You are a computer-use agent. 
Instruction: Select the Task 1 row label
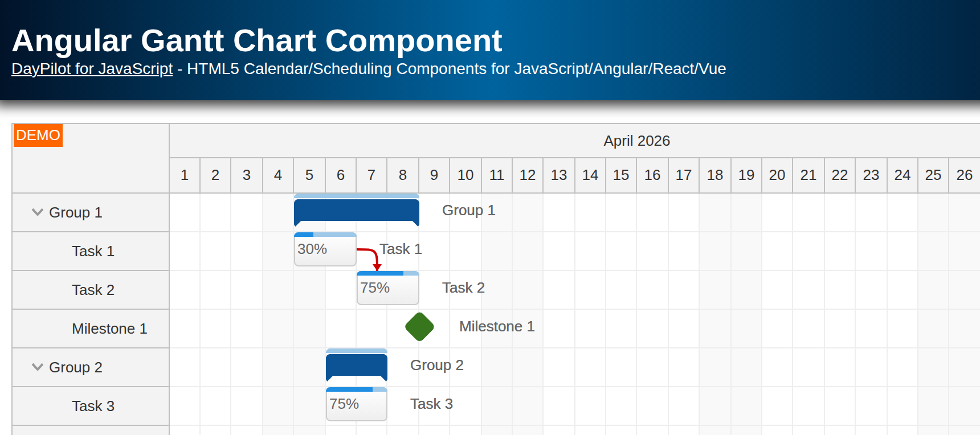coord(92,251)
